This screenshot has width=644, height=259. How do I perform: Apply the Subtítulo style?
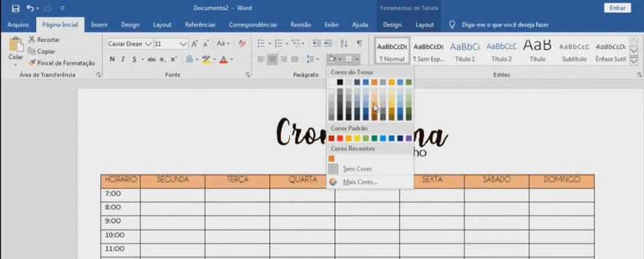pos(574,51)
